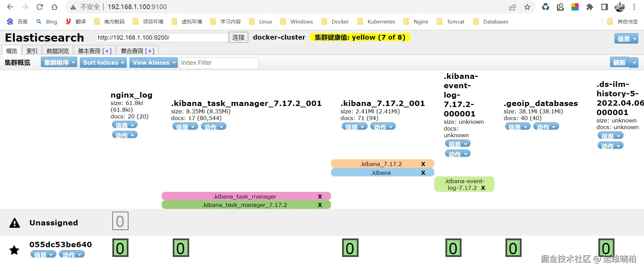The image size is (644, 271).
Task: Remove the .kibana-event-log-7.17.2 alias with X
Action: tap(483, 188)
